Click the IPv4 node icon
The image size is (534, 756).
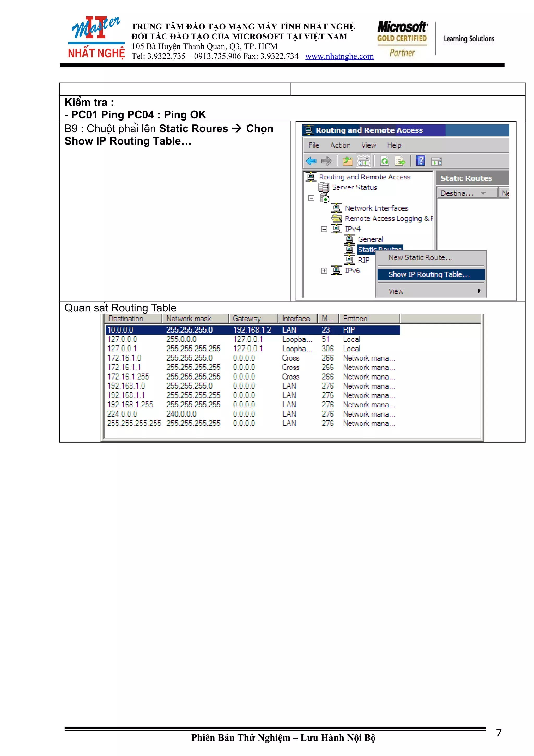pos(337,229)
